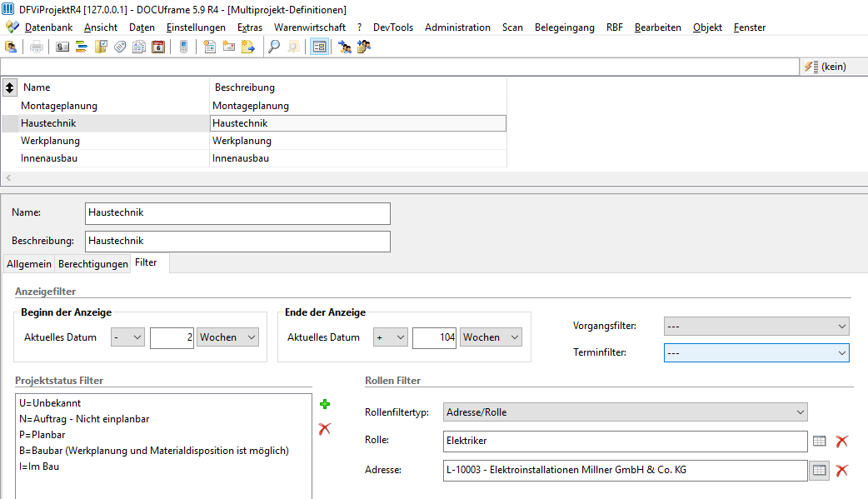
Task: Remove project status with red X
Action: (x=325, y=429)
